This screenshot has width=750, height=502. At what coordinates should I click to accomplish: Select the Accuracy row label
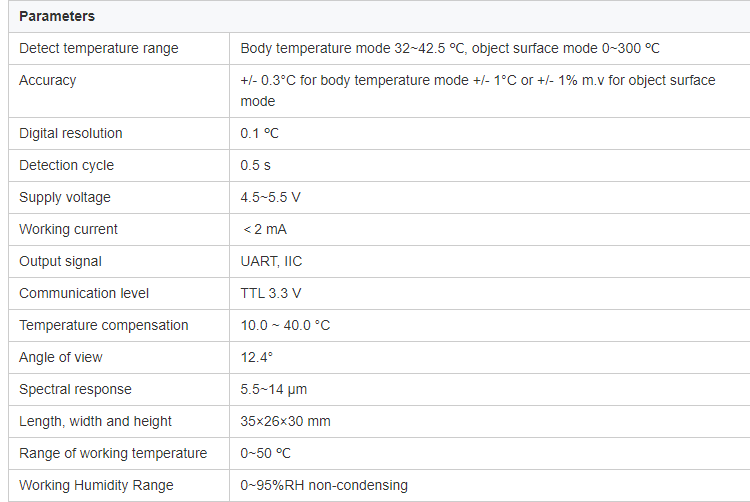47,80
